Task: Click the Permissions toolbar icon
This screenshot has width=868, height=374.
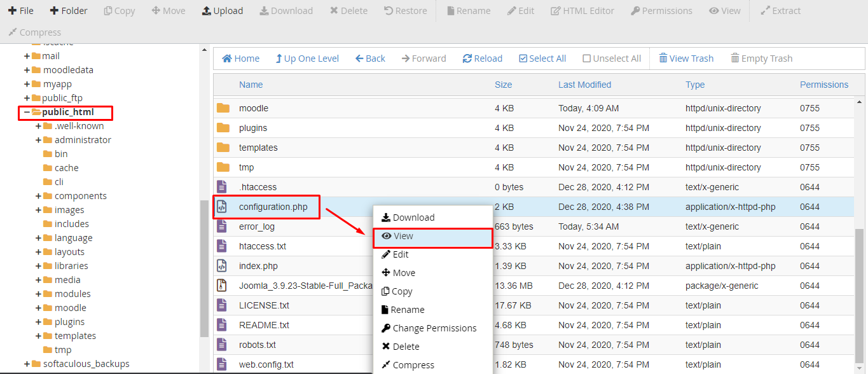Action: 661,10
